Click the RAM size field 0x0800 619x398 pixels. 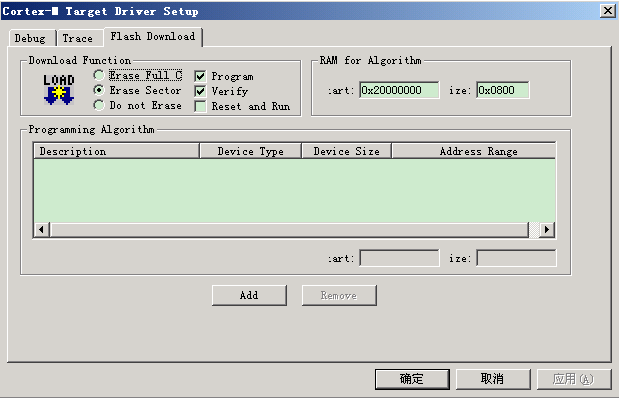[503, 90]
